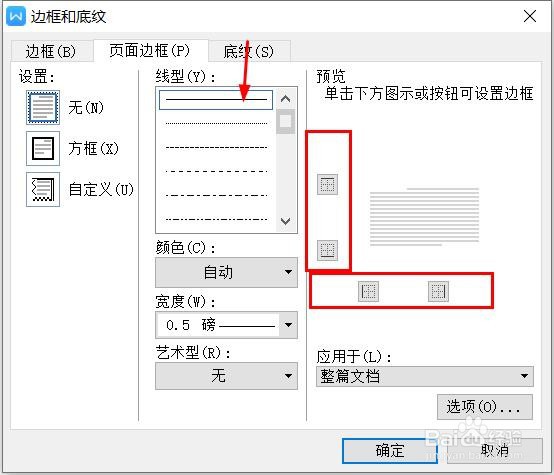The width and height of the screenshot is (554, 475).
Task: Click the page preview thumbnail
Action: (x=424, y=217)
